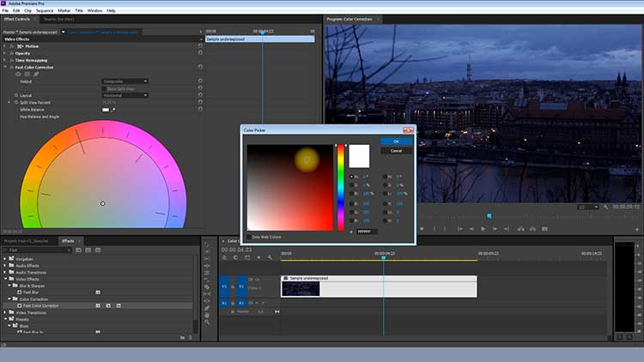The width and height of the screenshot is (644, 362).
Task: Open Program Monitor zoom level dropdown
Action: (588, 207)
